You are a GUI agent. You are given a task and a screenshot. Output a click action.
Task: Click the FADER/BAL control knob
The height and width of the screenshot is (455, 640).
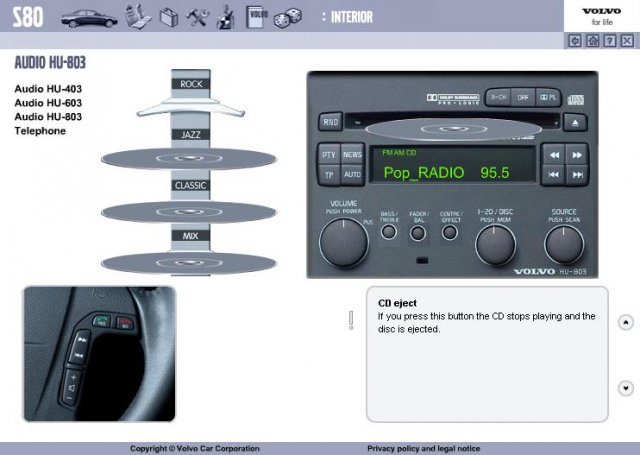coord(418,233)
